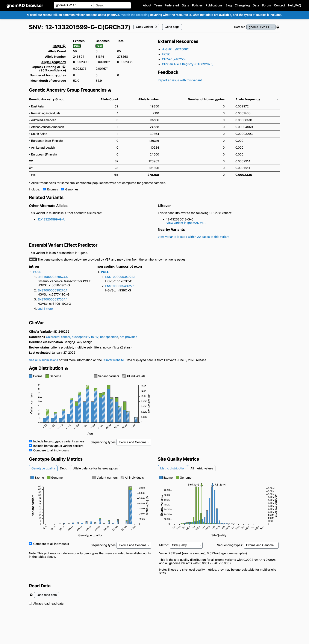
Task: Click the Number of Homozygotes column header
Action: (x=206, y=100)
